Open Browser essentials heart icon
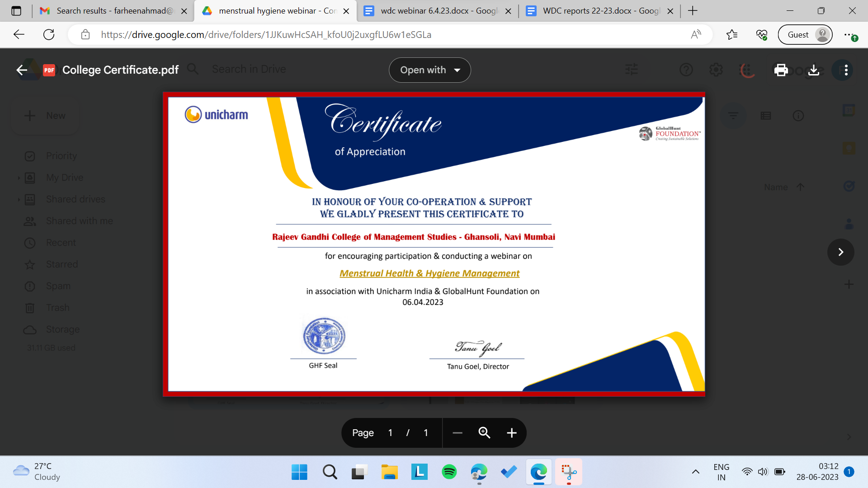Screen dimensions: 868x488 762,34
